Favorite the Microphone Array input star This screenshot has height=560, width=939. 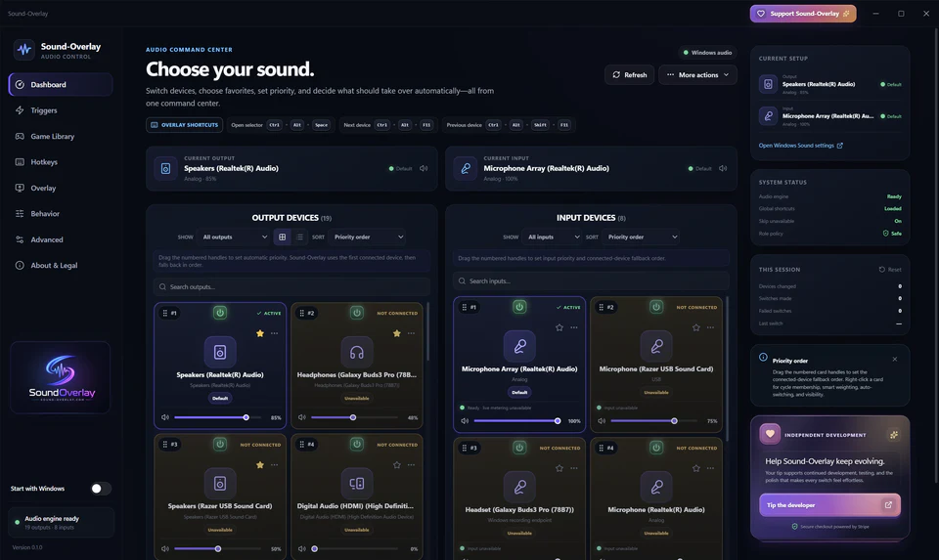pos(559,327)
